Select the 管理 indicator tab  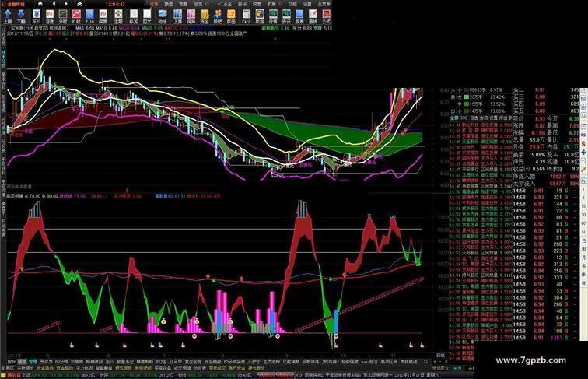point(33,362)
